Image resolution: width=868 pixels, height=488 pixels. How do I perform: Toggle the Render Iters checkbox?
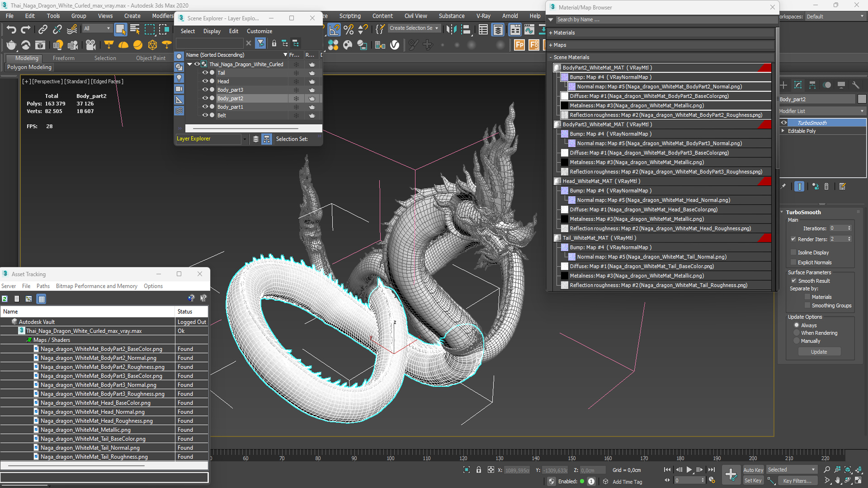[793, 239]
